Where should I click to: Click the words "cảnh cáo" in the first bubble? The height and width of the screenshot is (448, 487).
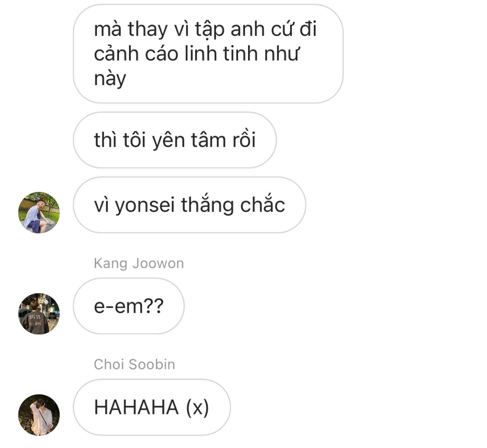click(x=137, y=54)
